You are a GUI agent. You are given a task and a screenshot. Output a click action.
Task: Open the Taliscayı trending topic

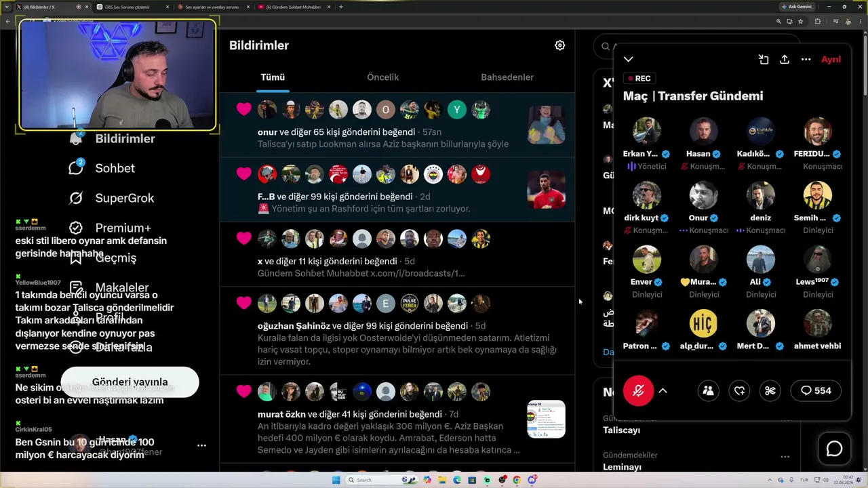(x=621, y=430)
